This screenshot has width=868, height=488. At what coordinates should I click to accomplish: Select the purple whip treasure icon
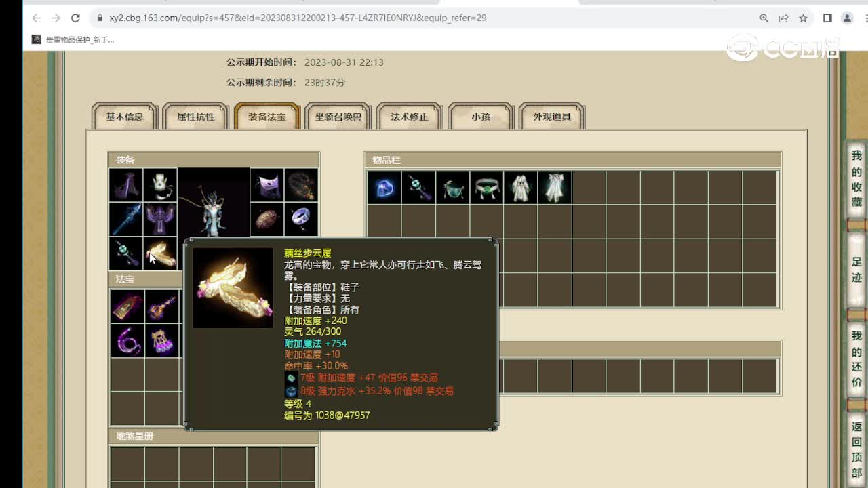pyautogui.click(x=127, y=340)
